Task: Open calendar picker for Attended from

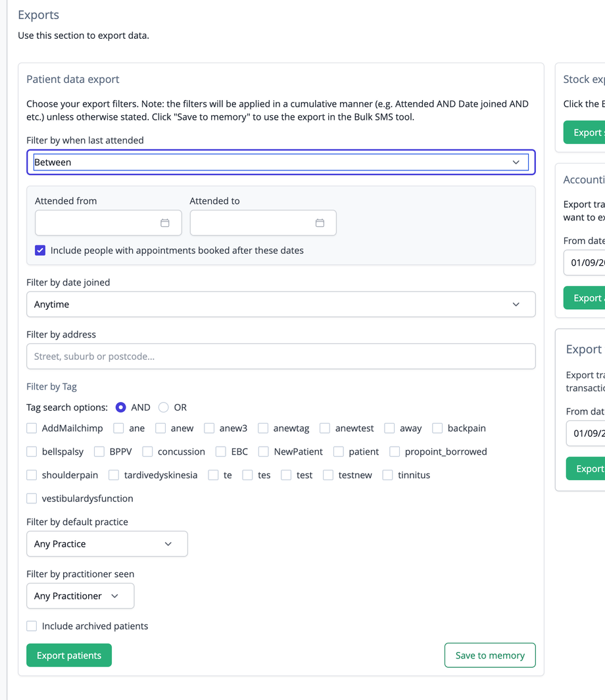Action: tap(164, 223)
